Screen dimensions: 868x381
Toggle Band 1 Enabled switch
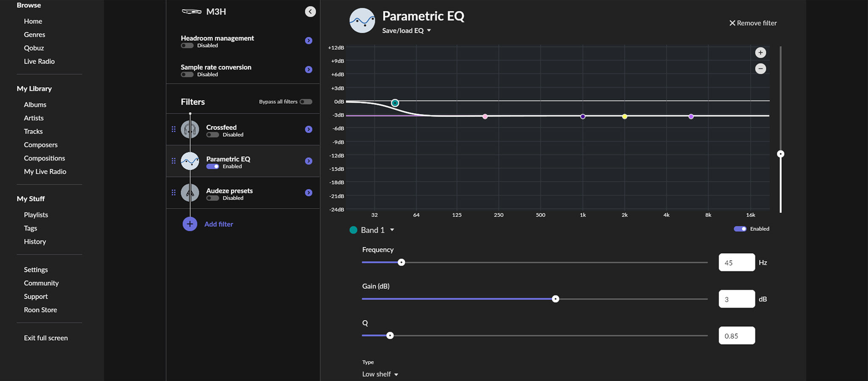click(740, 229)
